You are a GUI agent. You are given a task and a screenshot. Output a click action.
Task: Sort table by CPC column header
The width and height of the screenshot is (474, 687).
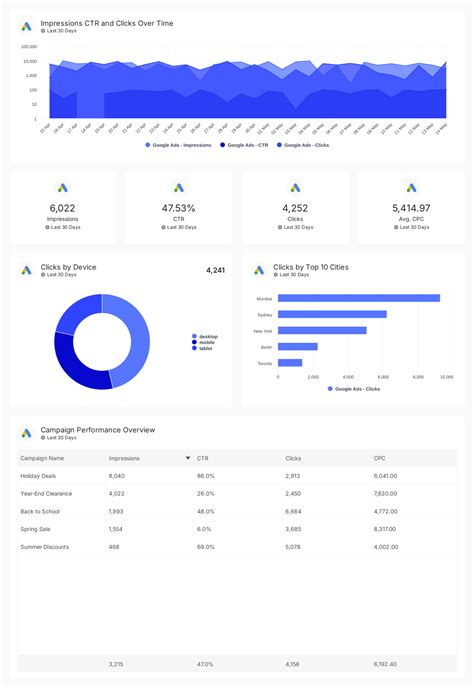coord(379,458)
